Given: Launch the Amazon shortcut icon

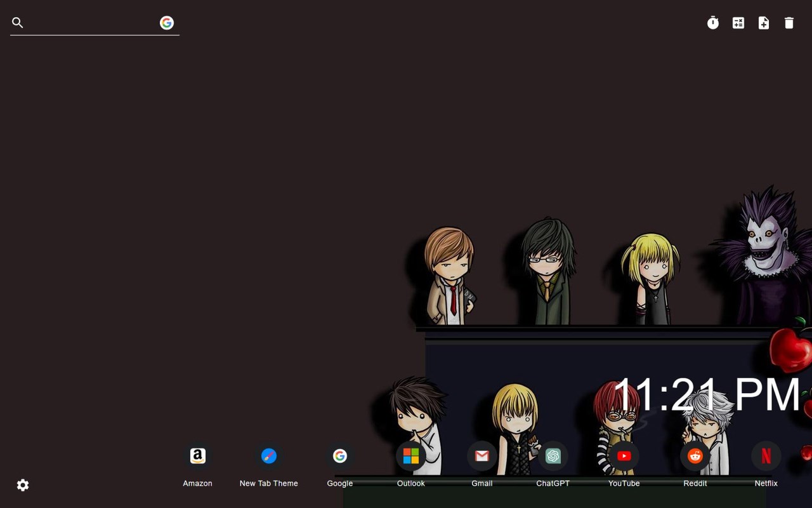Looking at the screenshot, I should [198, 456].
